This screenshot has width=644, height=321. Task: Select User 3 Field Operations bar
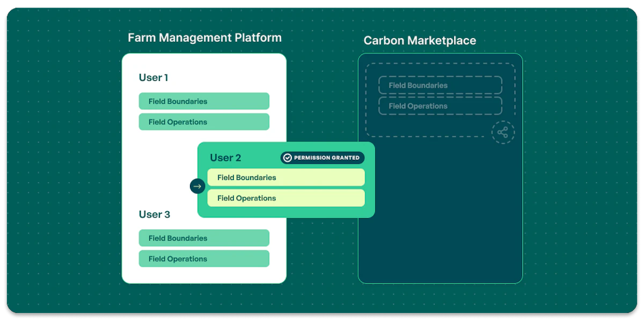click(x=204, y=258)
